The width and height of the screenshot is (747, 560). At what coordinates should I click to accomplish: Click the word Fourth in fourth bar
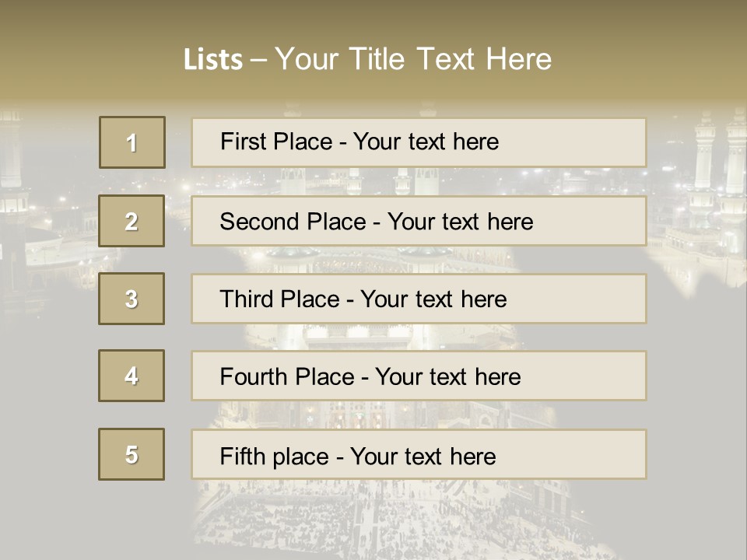(x=252, y=376)
